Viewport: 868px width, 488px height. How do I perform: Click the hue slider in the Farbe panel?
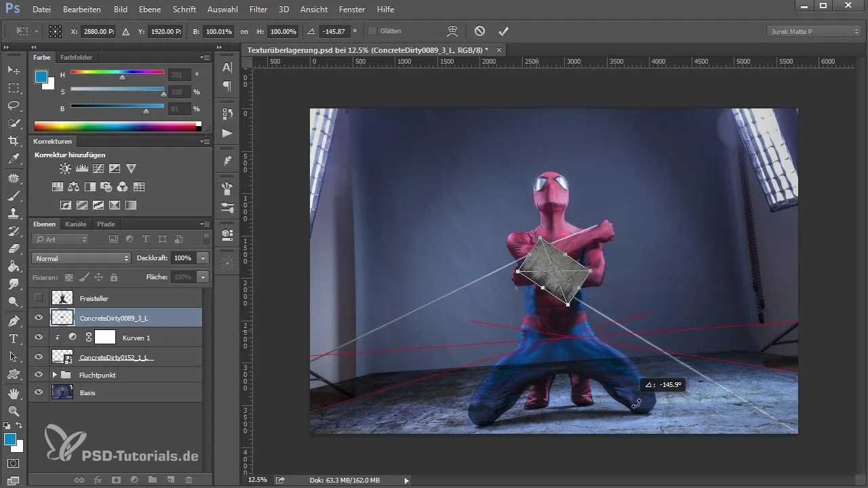tap(117, 72)
